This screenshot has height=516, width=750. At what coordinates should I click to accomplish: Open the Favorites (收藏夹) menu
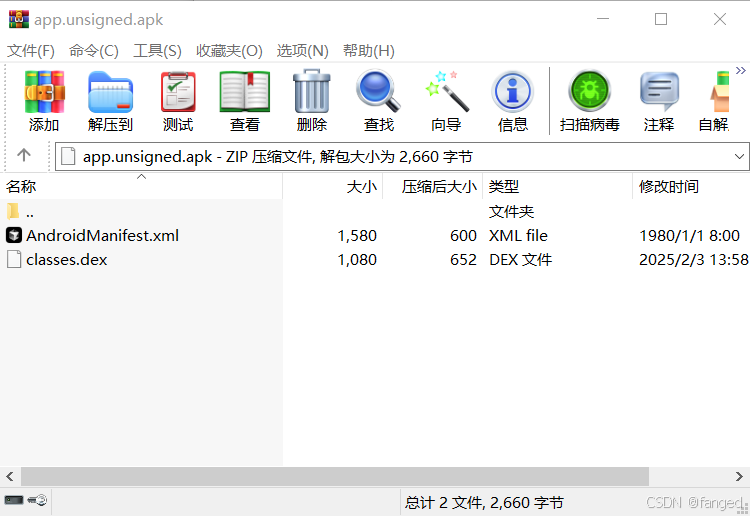click(229, 51)
